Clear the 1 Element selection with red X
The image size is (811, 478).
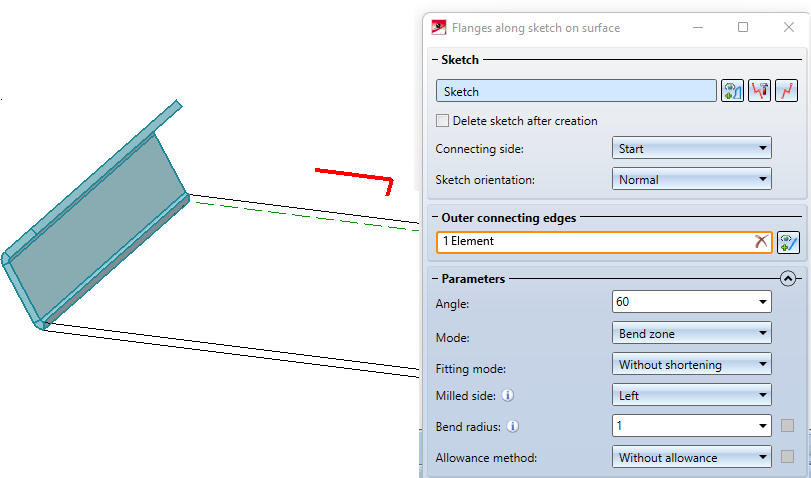coord(761,241)
